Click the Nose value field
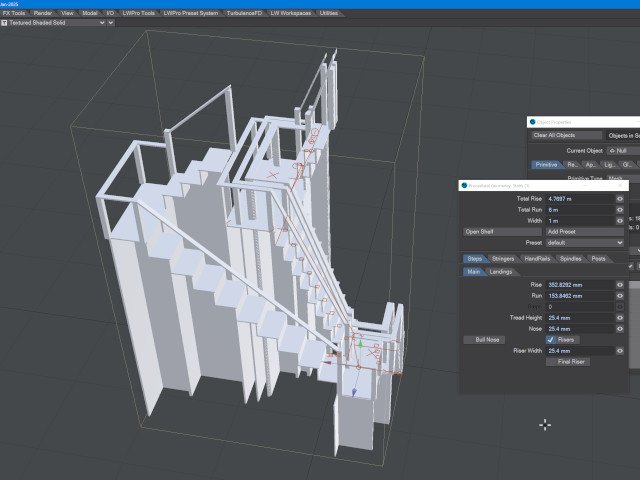Screen dimensions: 640x480 click(x=580, y=329)
